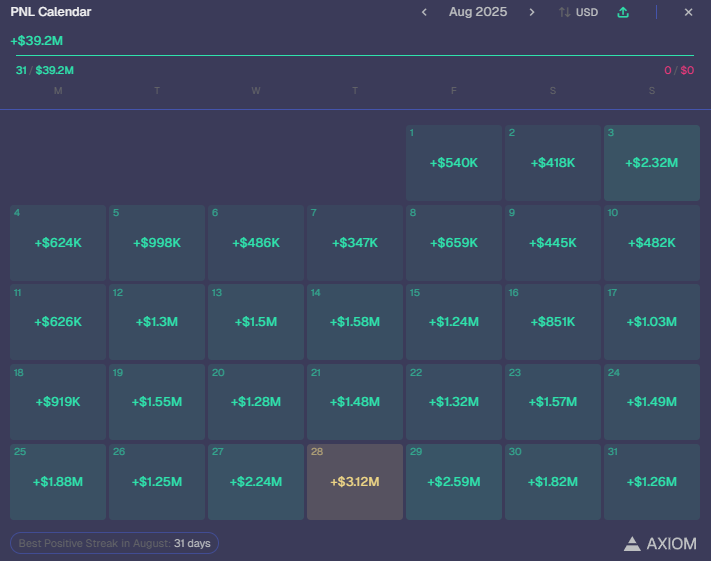Click Best Positive Streak in August badge
Screen dimensions: 711x561
114,543
